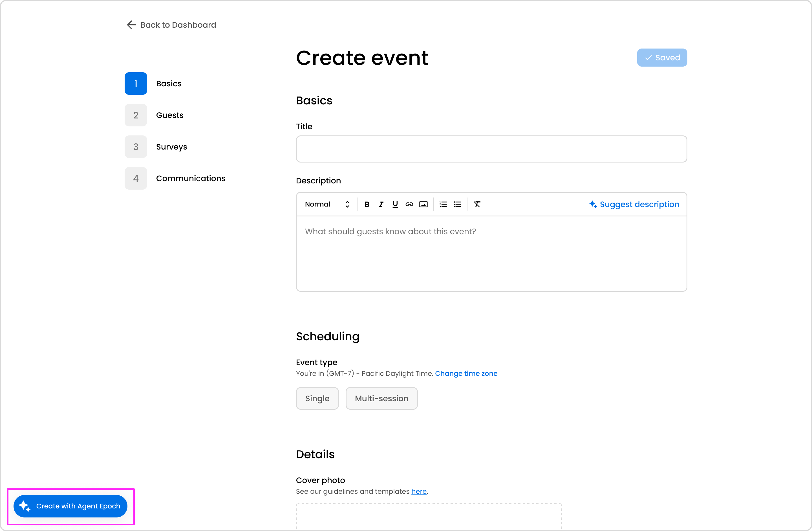Go to the Surveys step
The height and width of the screenshot is (531, 812).
[171, 147]
